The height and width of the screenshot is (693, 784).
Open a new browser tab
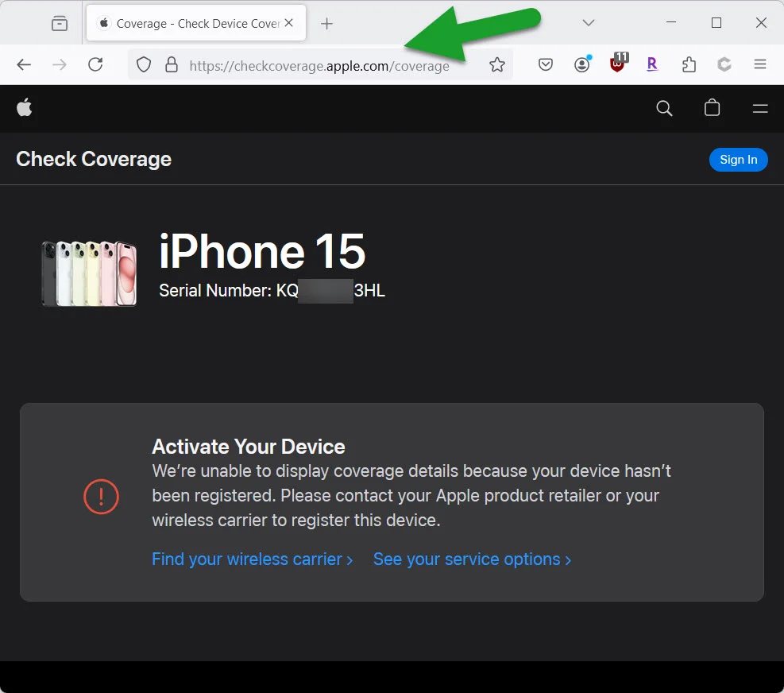pyautogui.click(x=326, y=24)
